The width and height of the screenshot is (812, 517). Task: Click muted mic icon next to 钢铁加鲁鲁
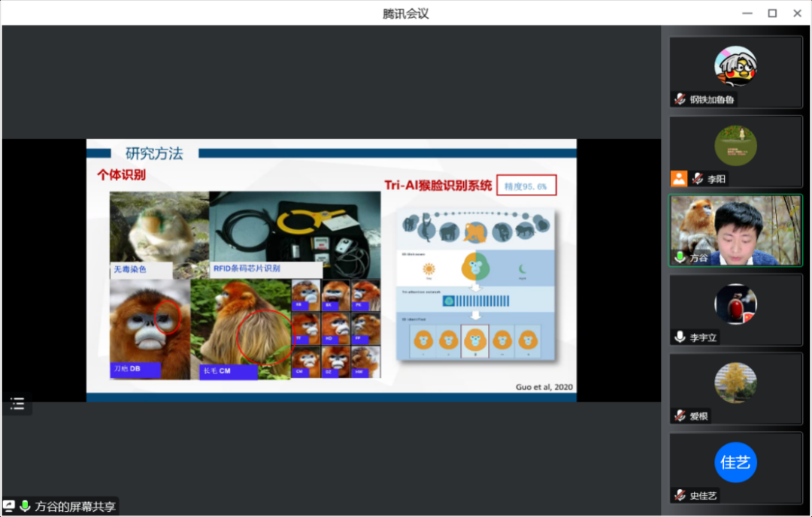point(680,99)
